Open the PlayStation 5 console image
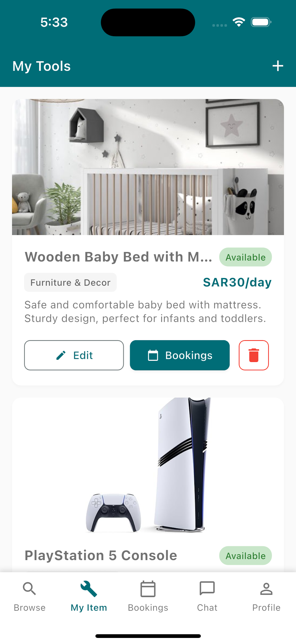Viewport: 296px width, 644px height. coord(148,465)
